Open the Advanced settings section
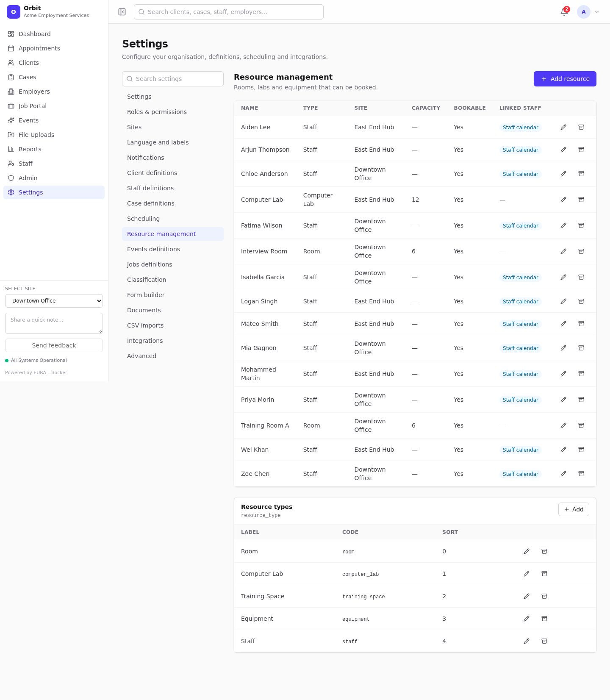610x700 pixels. [173, 356]
